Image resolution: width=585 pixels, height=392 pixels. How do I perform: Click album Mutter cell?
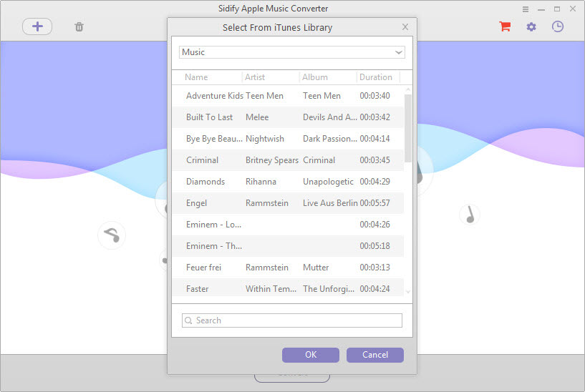(x=316, y=268)
